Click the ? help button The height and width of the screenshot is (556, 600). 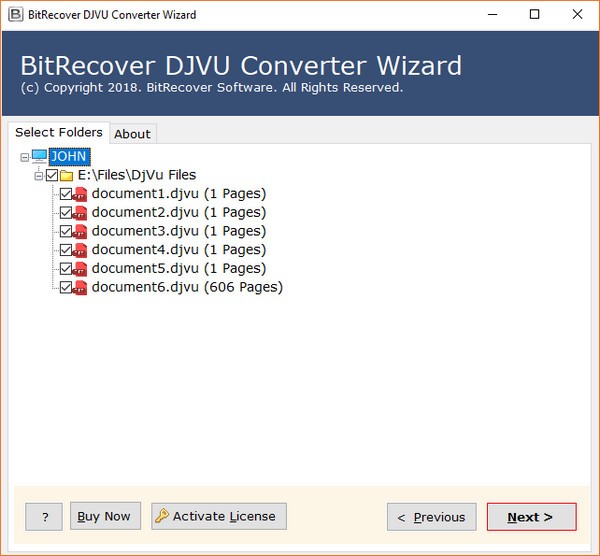point(44,517)
